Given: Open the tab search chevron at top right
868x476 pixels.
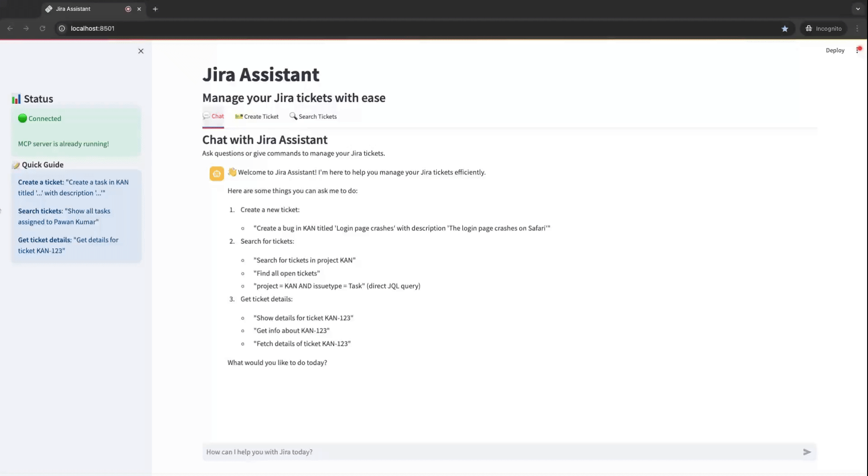Looking at the screenshot, I should point(857,9).
